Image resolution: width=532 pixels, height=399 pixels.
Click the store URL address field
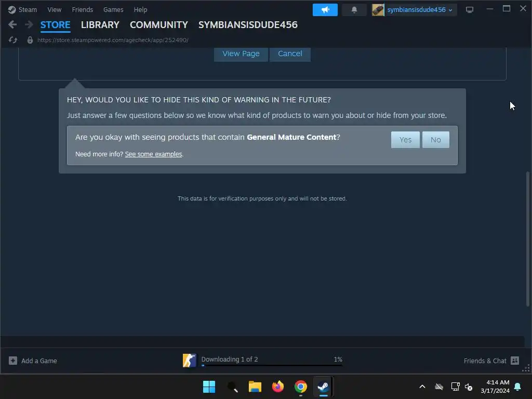(113, 40)
